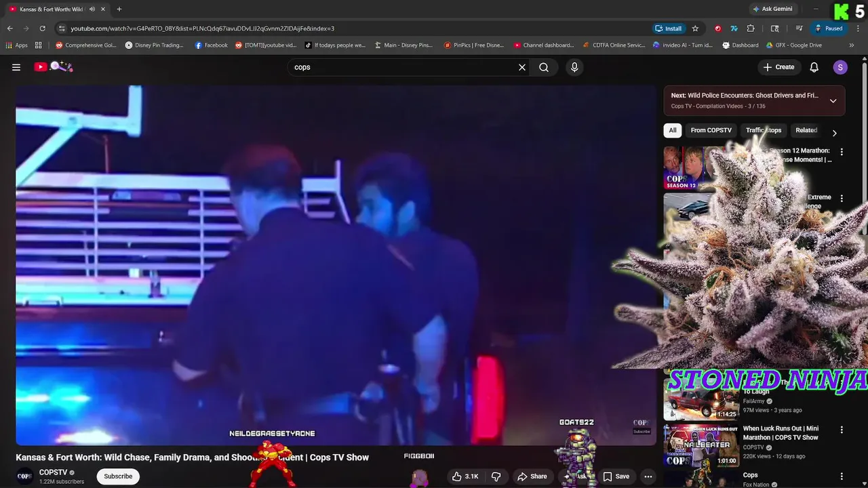Click the red extension icon in toolbar
Image resolution: width=868 pixels, height=488 pixels.
point(718,28)
